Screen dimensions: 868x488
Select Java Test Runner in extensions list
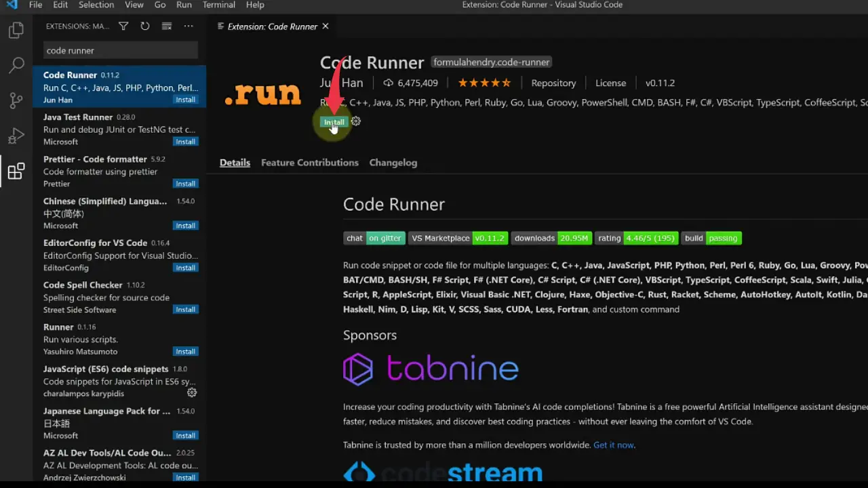[119, 129]
